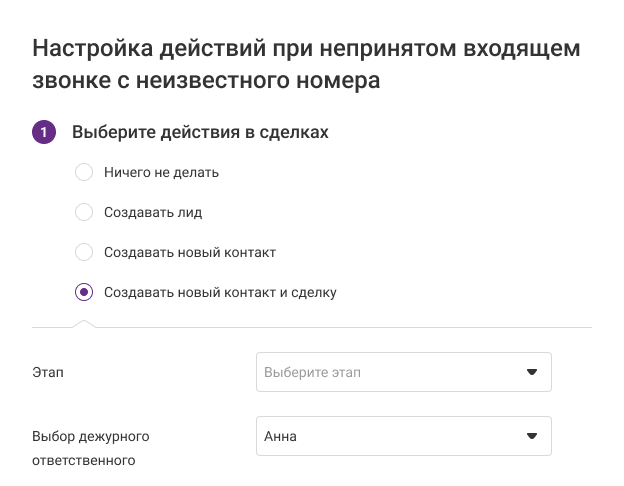
Task: Click the "Ничего не делать" label text
Action: point(161,172)
